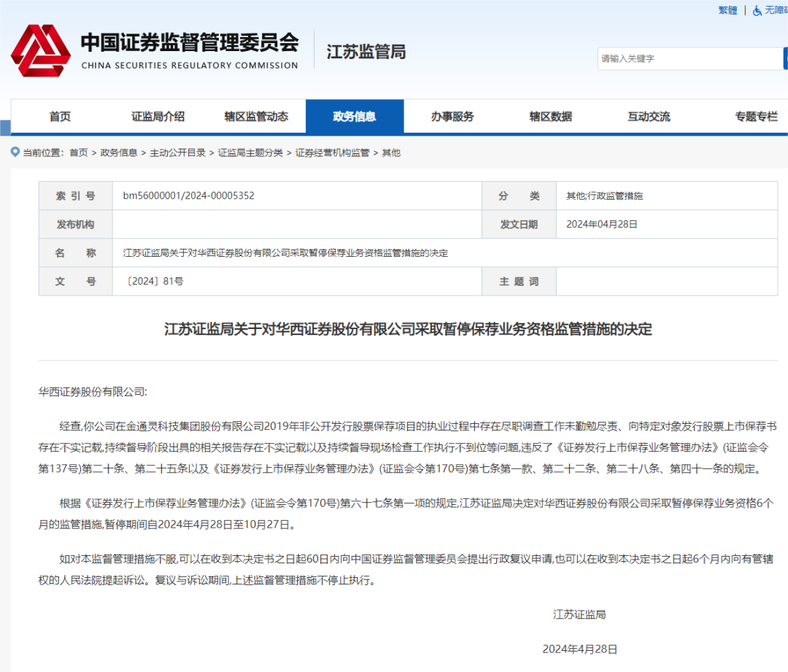Open the 办事服务 menu item
This screenshot has width=788, height=672.
[451, 116]
